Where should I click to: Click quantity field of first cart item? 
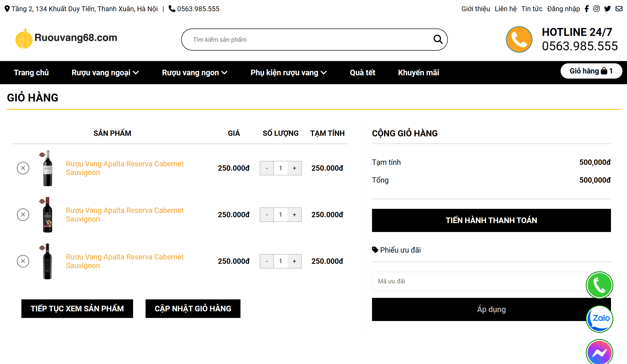tap(281, 168)
